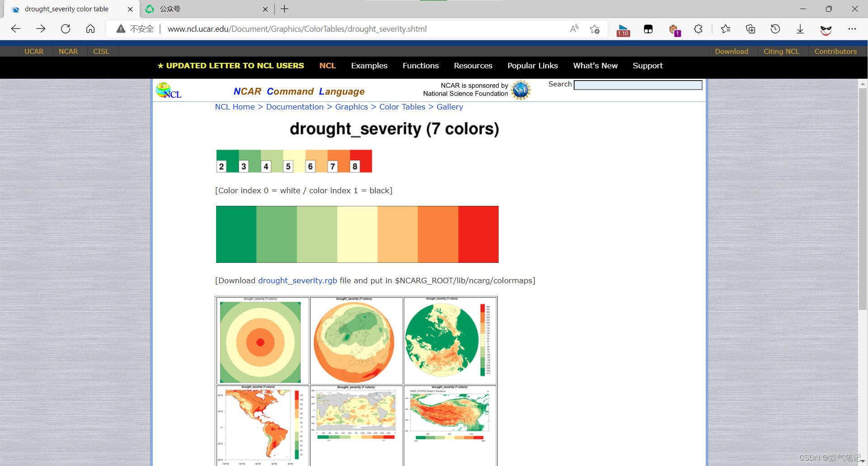The image size is (868, 466).
Task: Go to the browser Home icon
Action: click(90, 29)
